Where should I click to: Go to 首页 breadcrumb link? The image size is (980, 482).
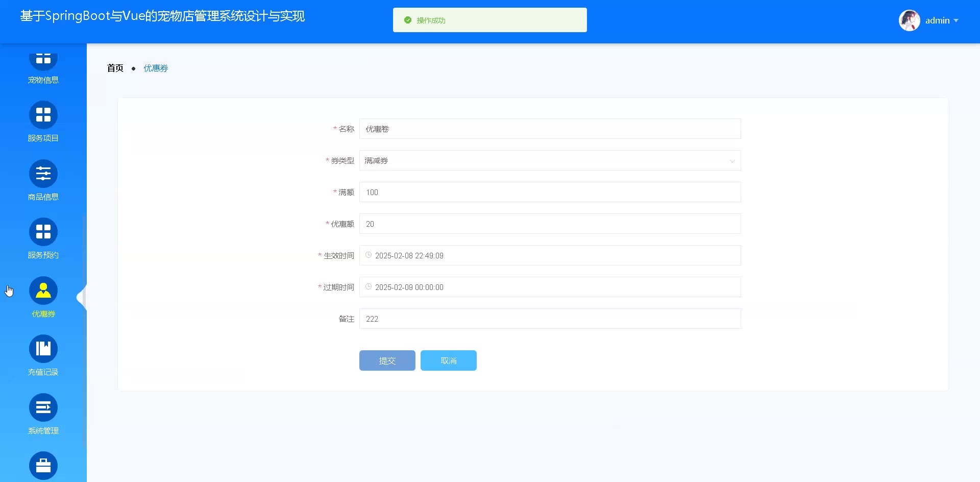[115, 68]
